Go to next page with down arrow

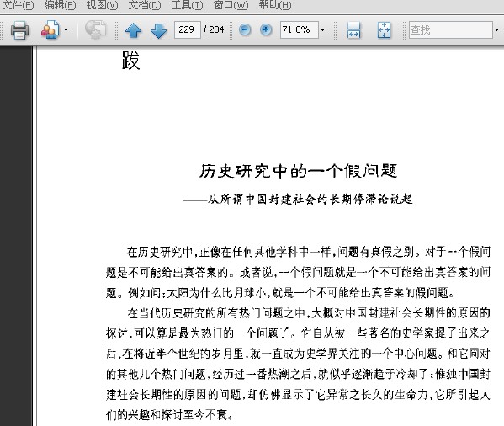point(158,30)
